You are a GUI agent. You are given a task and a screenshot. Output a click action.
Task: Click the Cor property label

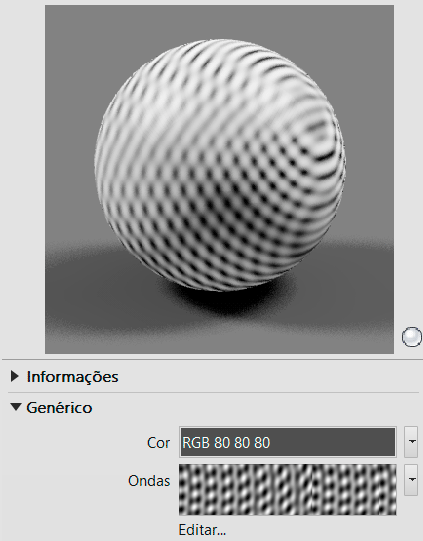(x=158, y=443)
